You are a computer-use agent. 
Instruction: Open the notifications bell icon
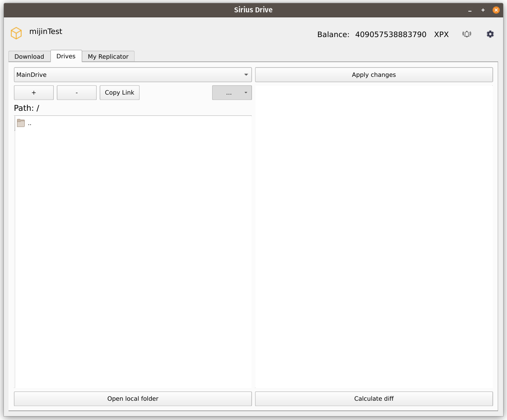[467, 34]
